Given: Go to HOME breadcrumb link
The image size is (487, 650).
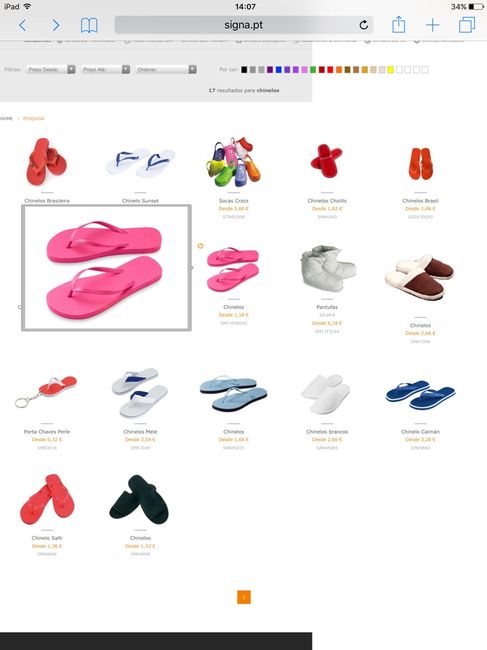Looking at the screenshot, I should click(6, 119).
